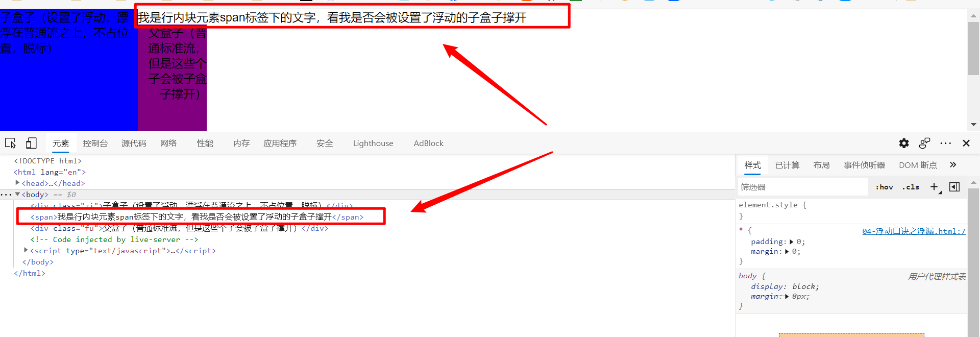Toggle :hov element state

point(884,187)
